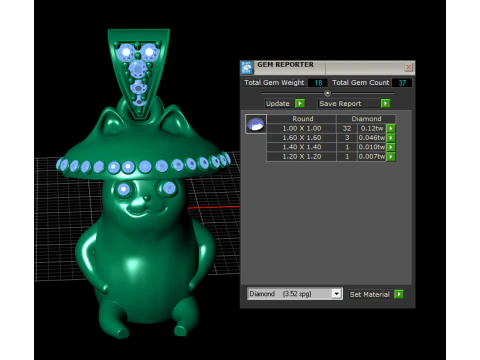Screen dimensions: 480x360
Task: Click the Diamond column header
Action: pos(366,119)
